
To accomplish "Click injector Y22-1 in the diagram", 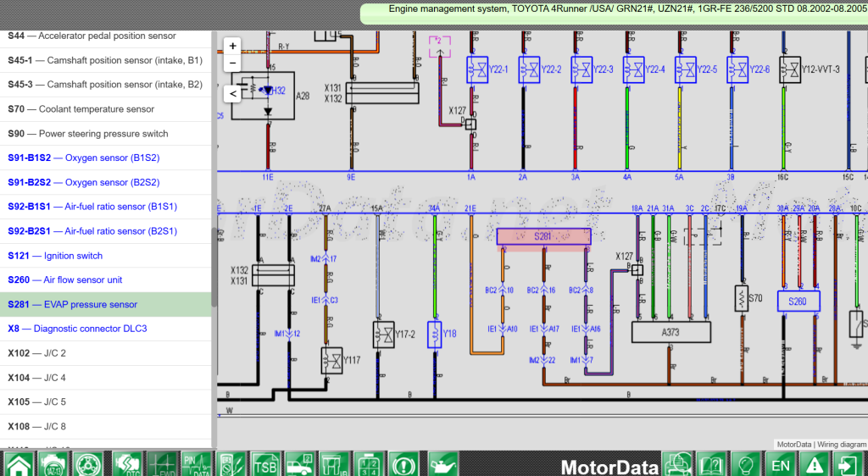I will click(476, 69).
